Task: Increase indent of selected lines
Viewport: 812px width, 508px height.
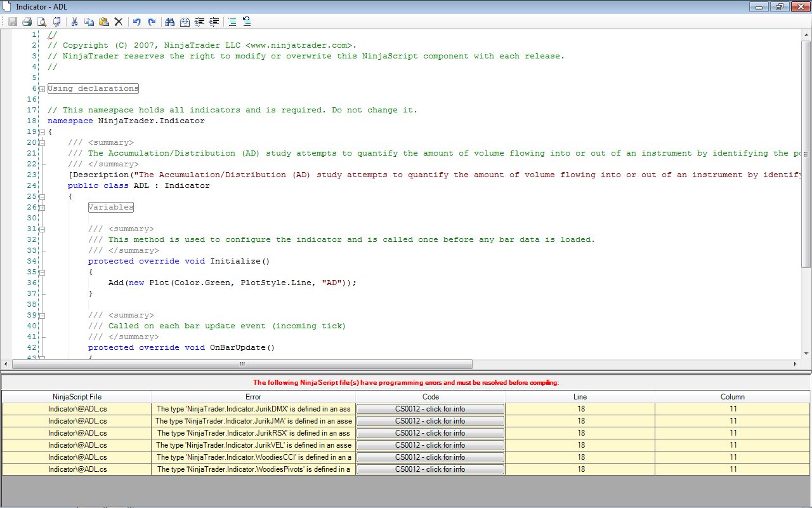Action: pyautogui.click(x=214, y=22)
